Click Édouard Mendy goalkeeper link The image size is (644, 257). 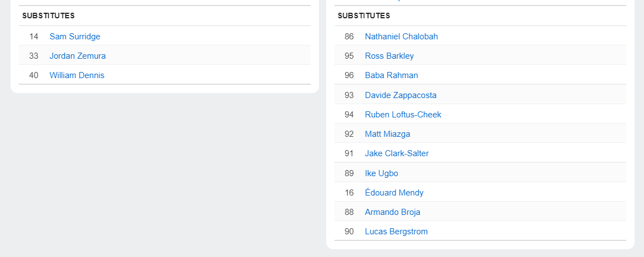[x=394, y=193]
